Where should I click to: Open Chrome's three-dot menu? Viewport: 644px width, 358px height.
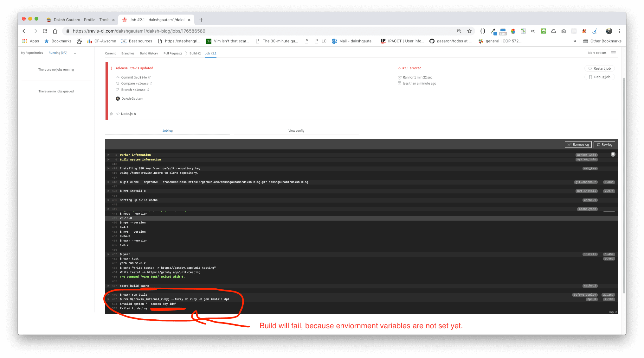click(619, 31)
